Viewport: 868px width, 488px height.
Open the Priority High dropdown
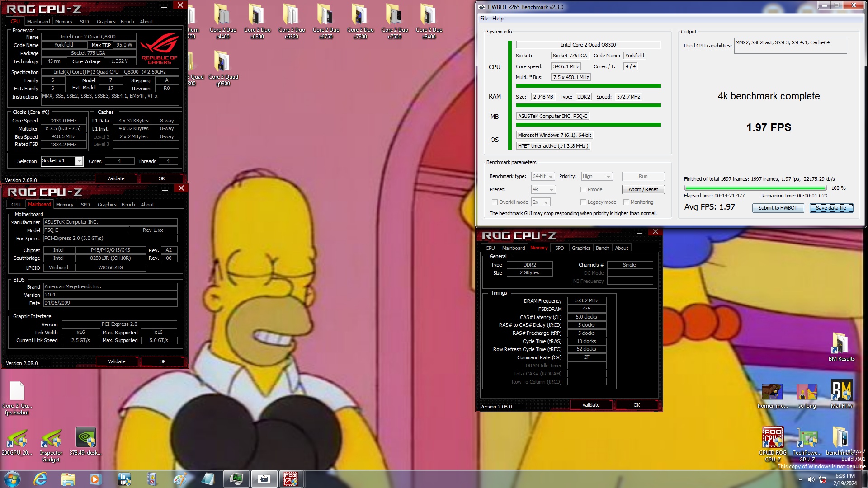[597, 177]
